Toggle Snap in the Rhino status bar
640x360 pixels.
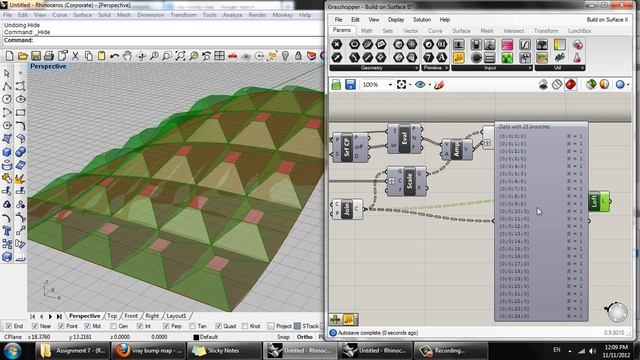(283, 337)
